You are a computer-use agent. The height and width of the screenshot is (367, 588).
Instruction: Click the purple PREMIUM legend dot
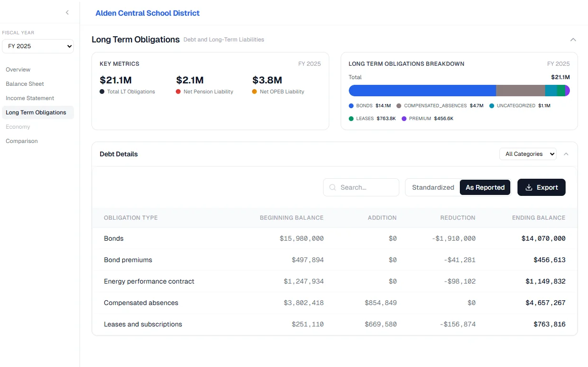point(404,119)
